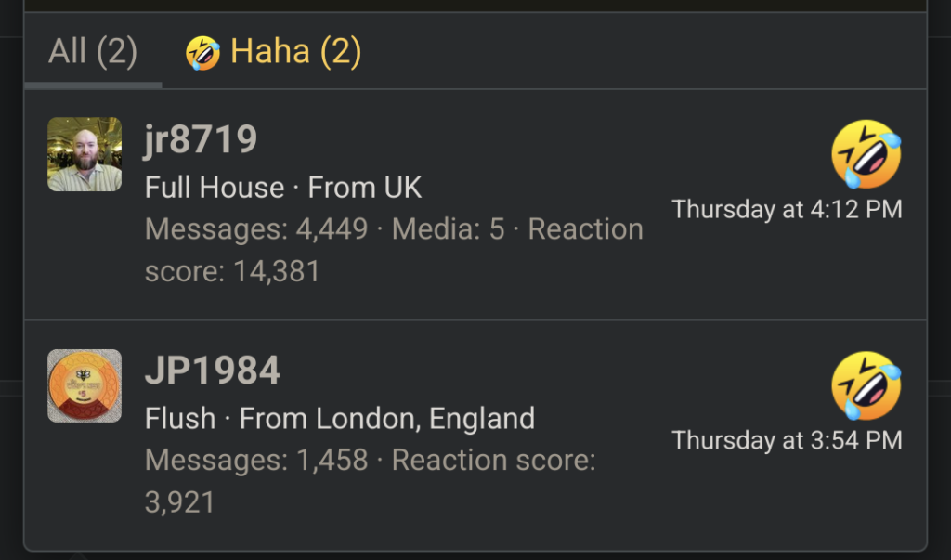Click the Thursday at 3:54 PM timestamp
951x560 pixels.
pyautogui.click(x=787, y=440)
